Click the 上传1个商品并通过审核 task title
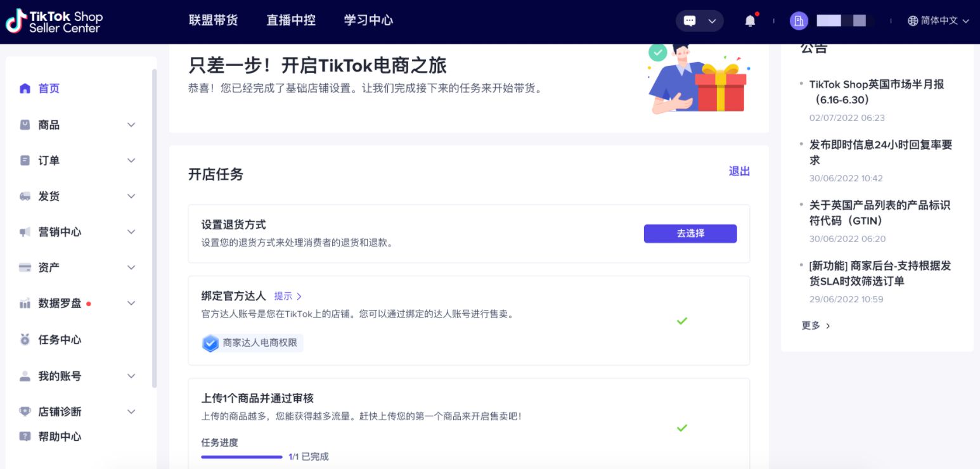980x469 pixels. pos(257,398)
